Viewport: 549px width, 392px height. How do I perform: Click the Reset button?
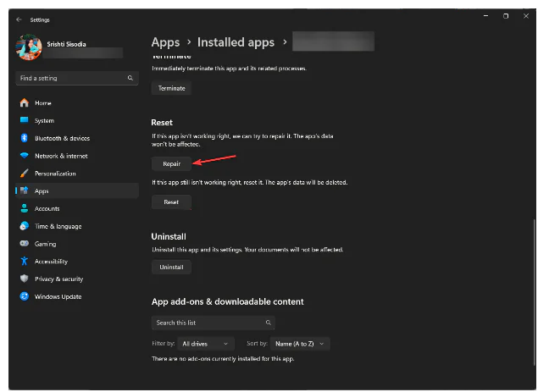tap(171, 202)
